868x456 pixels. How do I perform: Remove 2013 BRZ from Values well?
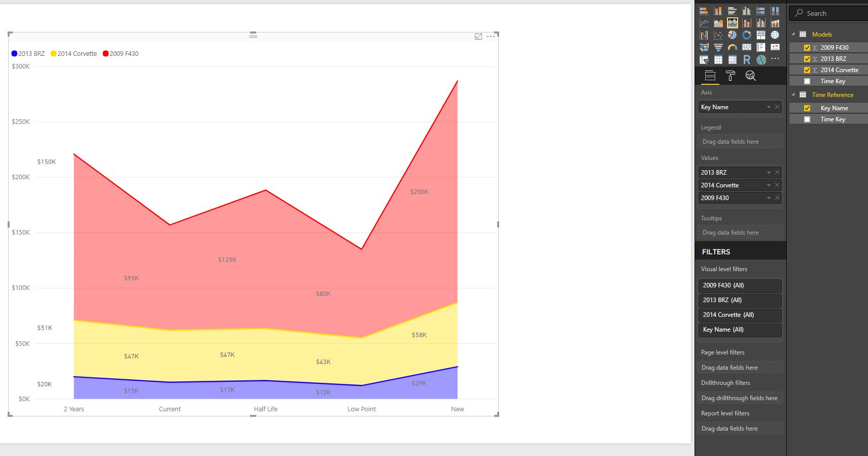(x=777, y=173)
